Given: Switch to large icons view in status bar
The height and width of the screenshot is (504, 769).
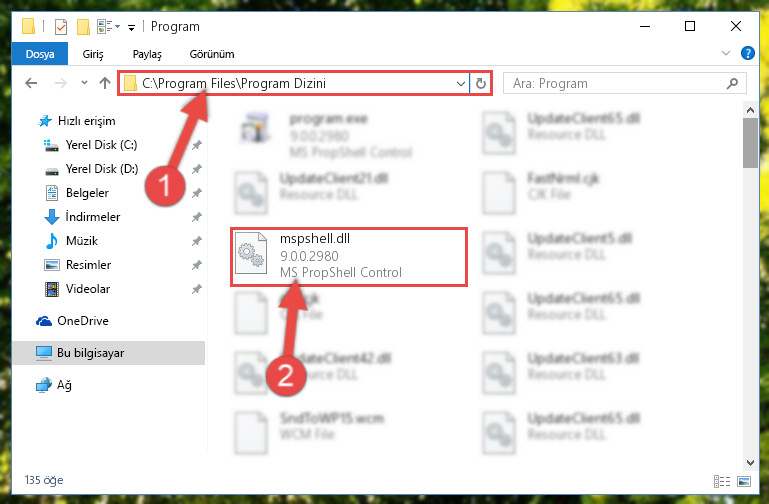Looking at the screenshot, I should click(744, 481).
